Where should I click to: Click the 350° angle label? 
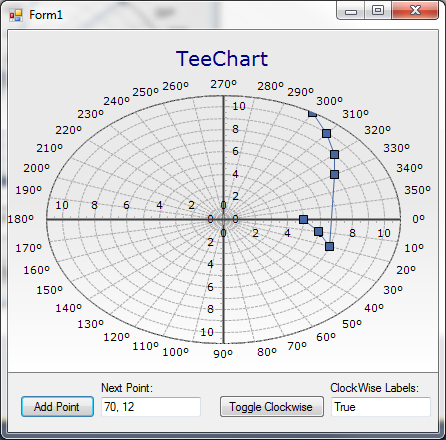click(x=417, y=190)
